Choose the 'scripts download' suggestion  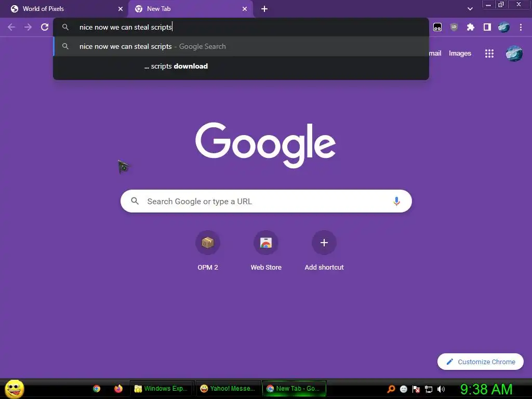pyautogui.click(x=241, y=66)
